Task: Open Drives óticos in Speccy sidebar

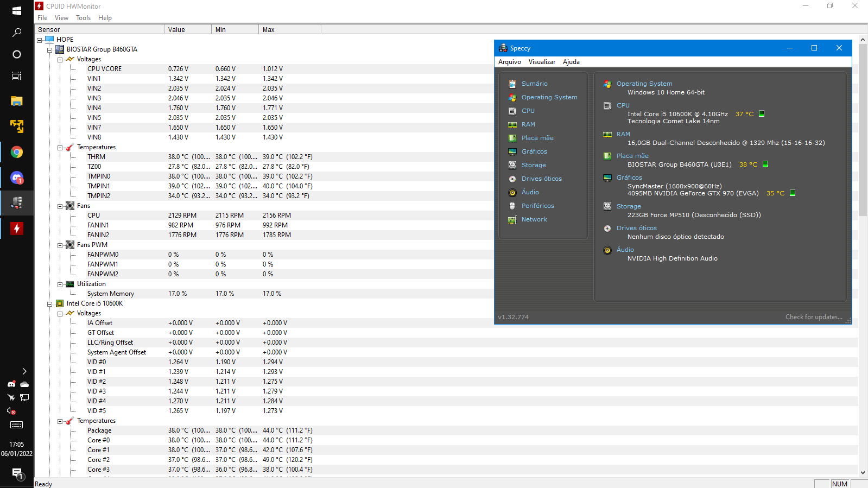Action: pyautogui.click(x=541, y=179)
